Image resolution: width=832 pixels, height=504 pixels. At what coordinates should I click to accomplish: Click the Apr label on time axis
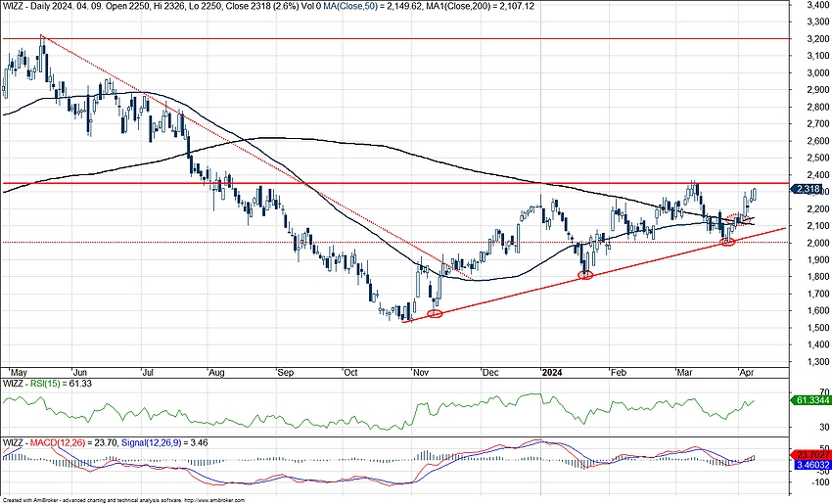coord(747,373)
